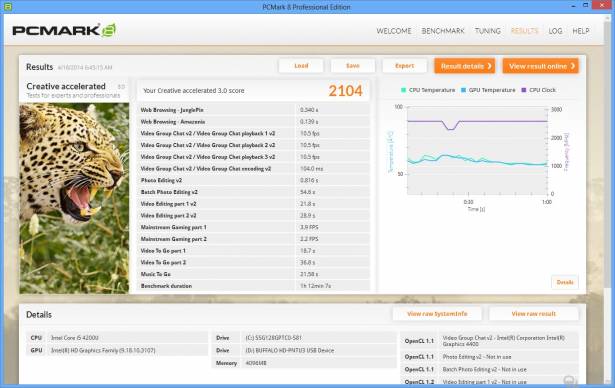Open the Help tab
The image size is (615, 388).
pos(580,31)
